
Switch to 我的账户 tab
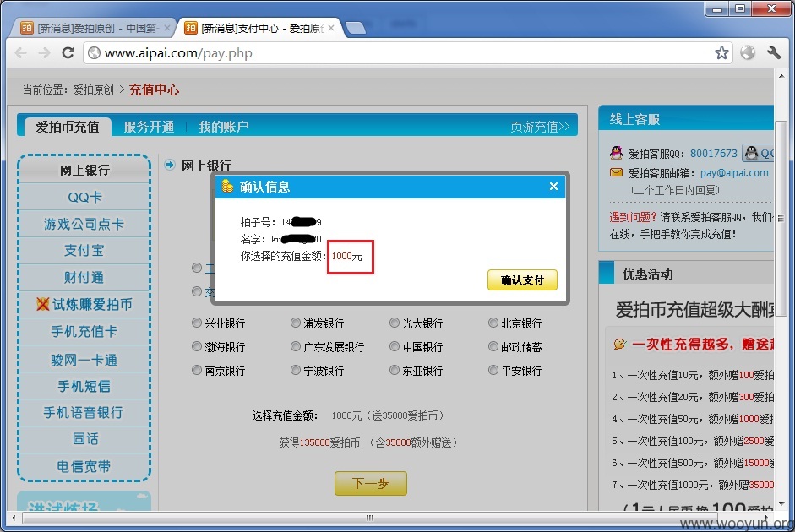[223, 127]
